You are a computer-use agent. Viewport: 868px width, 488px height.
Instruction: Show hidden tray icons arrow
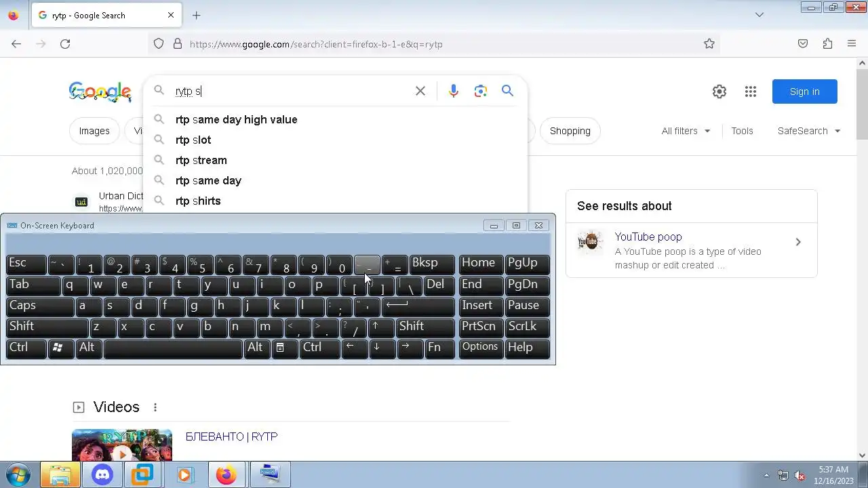click(x=766, y=475)
